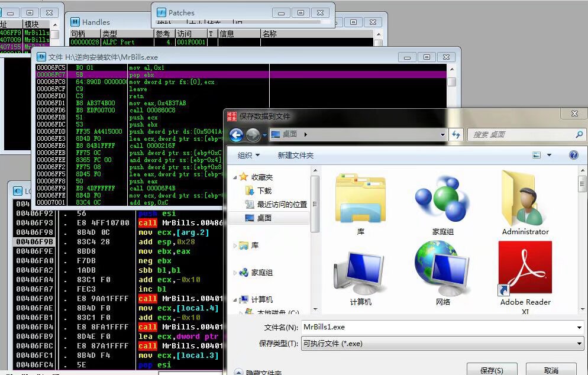The height and width of the screenshot is (375, 588).
Task: Click the 桌面 breadcrumb in address bar
Action: click(289, 134)
